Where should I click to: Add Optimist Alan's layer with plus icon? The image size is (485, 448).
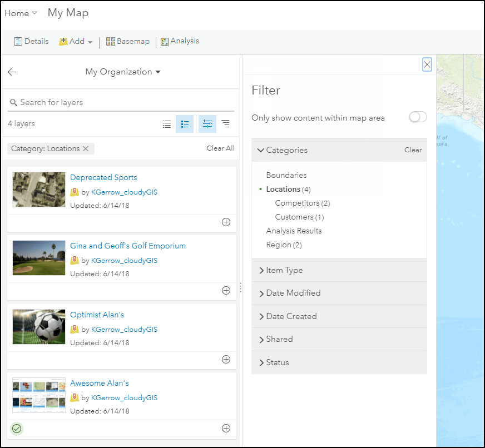(226, 359)
